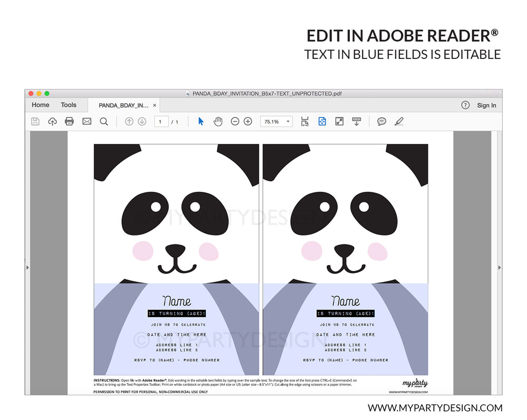Expand the left navigation pane arrow
The image size is (527, 420).
point(27,268)
